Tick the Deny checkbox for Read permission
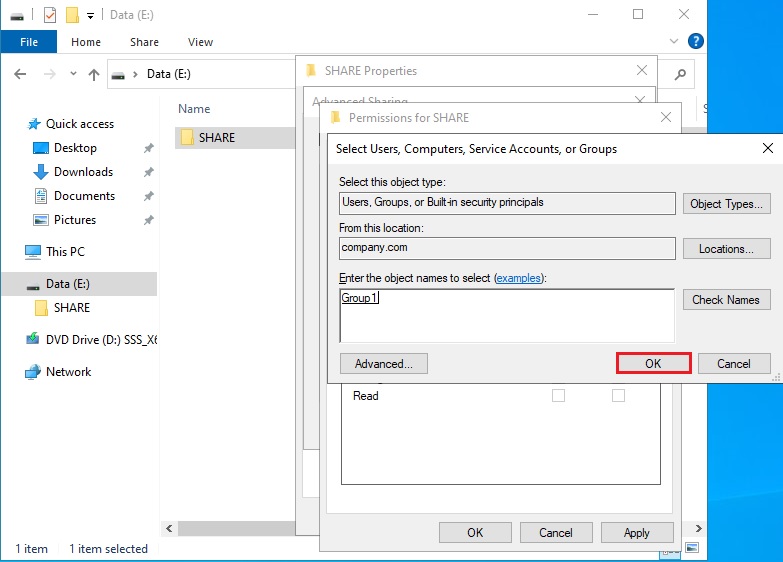 coord(618,396)
